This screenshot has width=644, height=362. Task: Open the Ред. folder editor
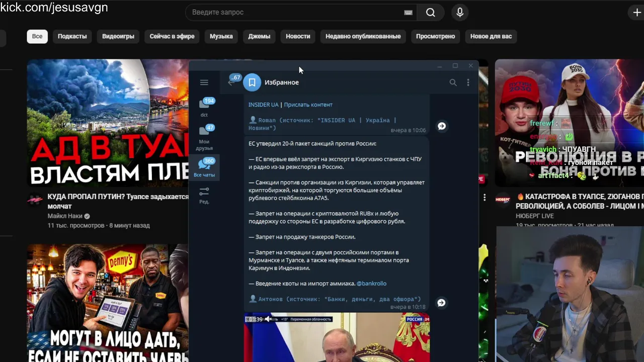[x=204, y=195]
